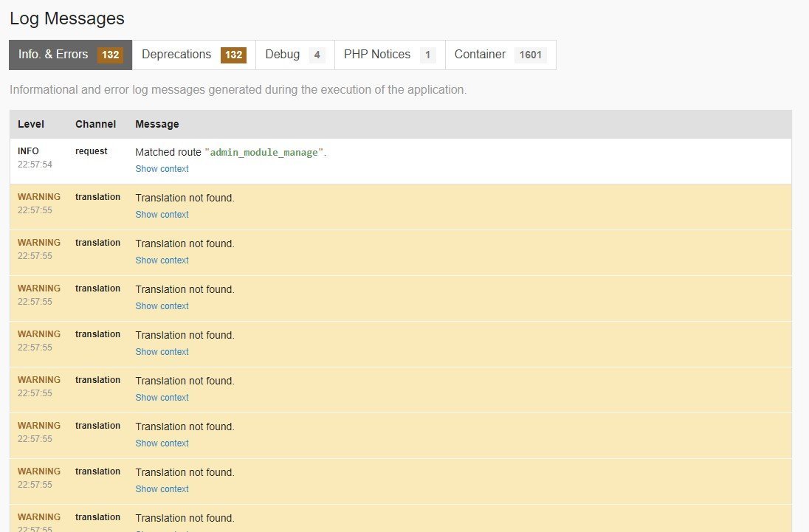Open the Debug tab
Screen dimensions: 809x532
[x=295, y=55]
